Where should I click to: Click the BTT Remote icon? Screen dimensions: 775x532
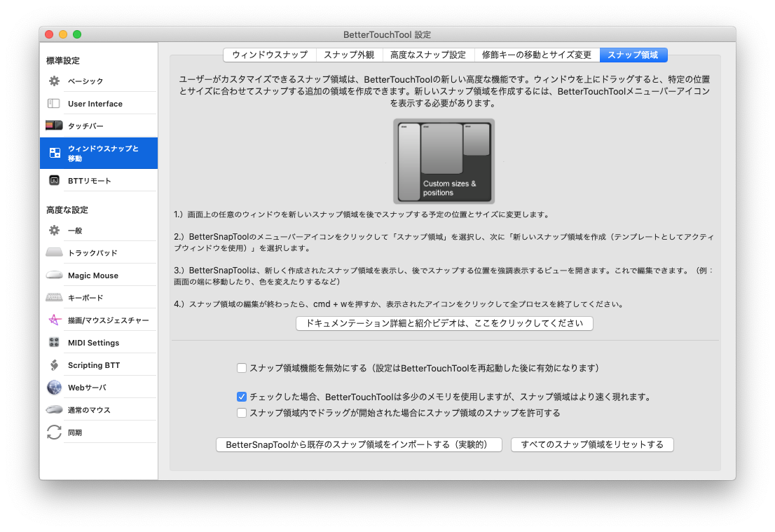coord(55,180)
